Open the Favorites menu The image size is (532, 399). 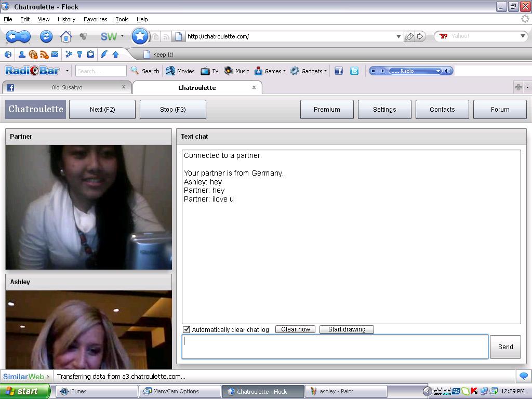click(96, 19)
